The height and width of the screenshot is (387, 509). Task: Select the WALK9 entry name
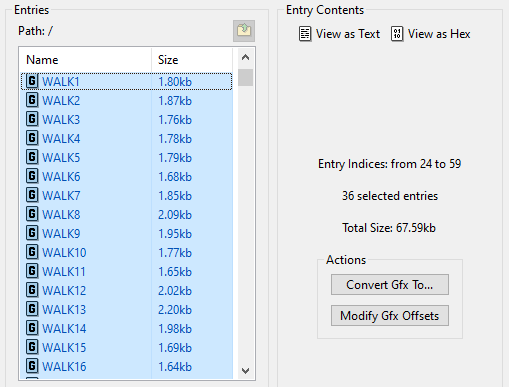[61, 234]
